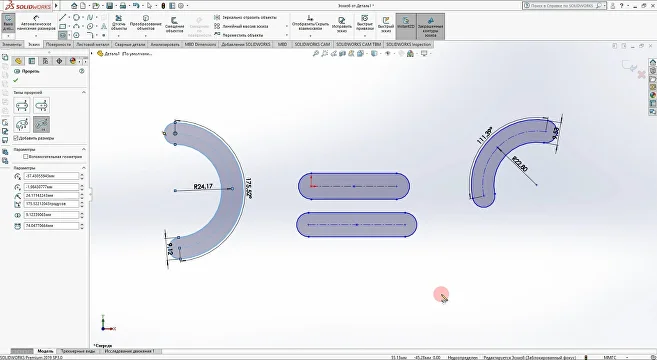The image size is (657, 360).
Task: Click the Smart Dimension auto-dimension tool
Action: [x=36, y=23]
